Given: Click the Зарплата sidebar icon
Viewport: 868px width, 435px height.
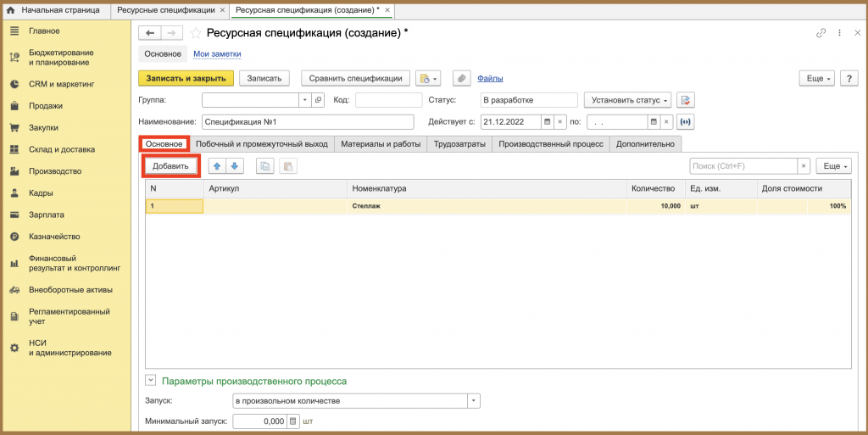Looking at the screenshot, I should pyautogui.click(x=15, y=215).
